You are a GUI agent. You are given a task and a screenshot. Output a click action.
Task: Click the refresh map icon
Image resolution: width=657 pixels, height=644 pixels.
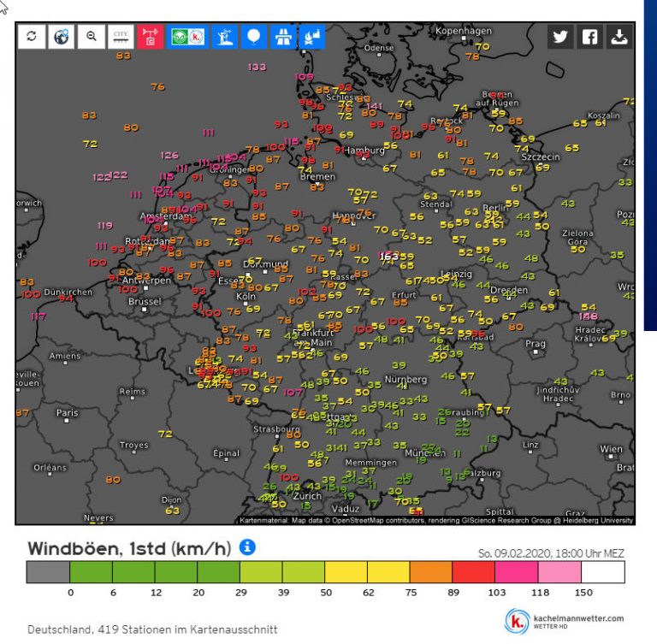point(32,37)
